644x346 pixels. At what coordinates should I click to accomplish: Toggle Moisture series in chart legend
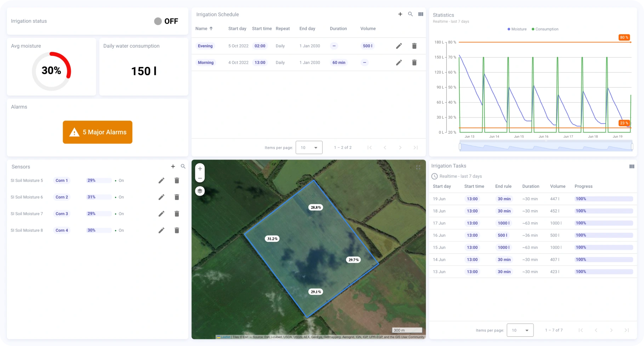click(517, 29)
